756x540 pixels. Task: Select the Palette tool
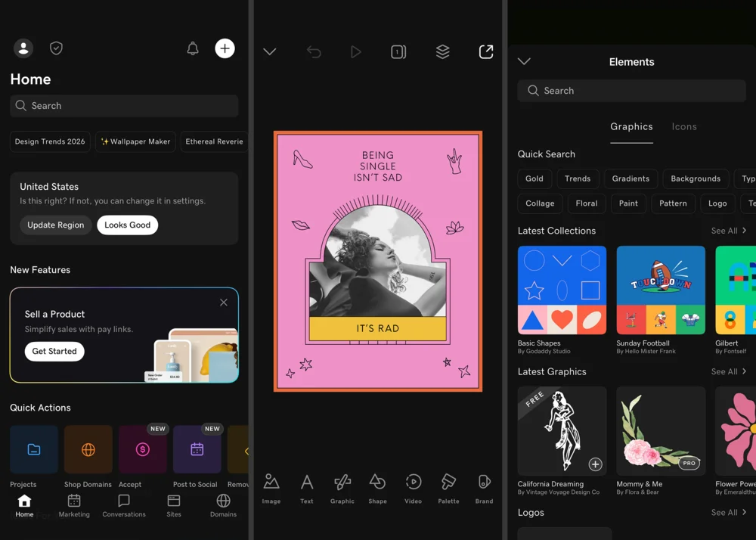tap(448, 489)
